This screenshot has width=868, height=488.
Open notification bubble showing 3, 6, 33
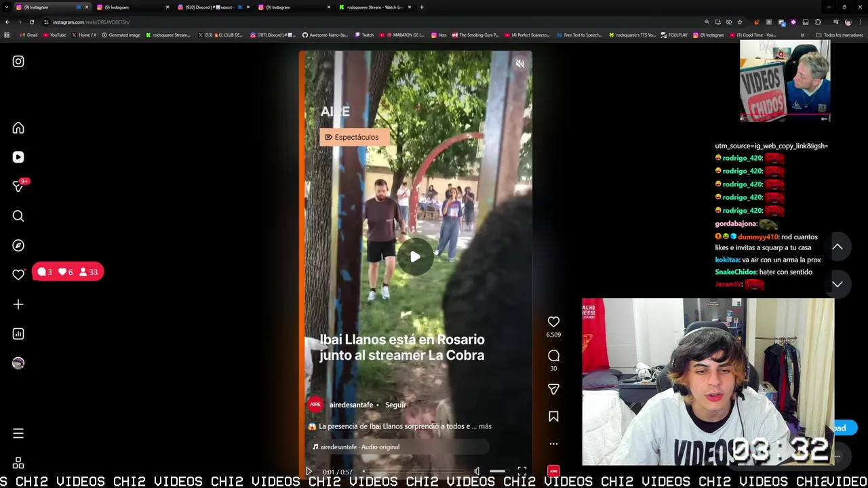click(x=68, y=272)
